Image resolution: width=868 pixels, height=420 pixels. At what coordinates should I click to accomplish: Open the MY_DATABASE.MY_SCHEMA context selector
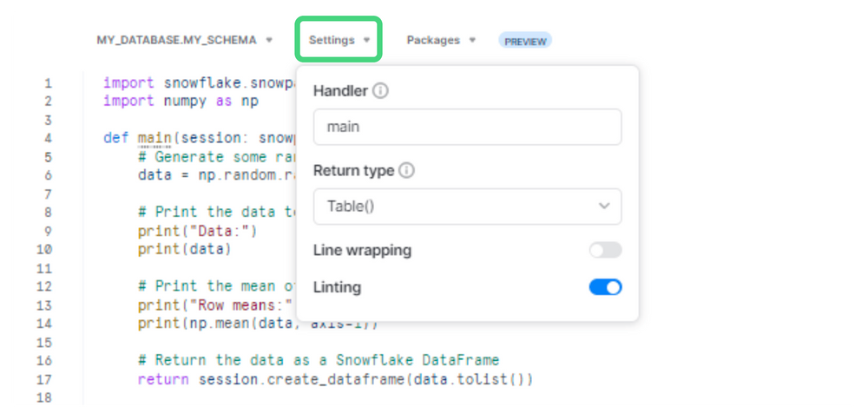coord(184,40)
